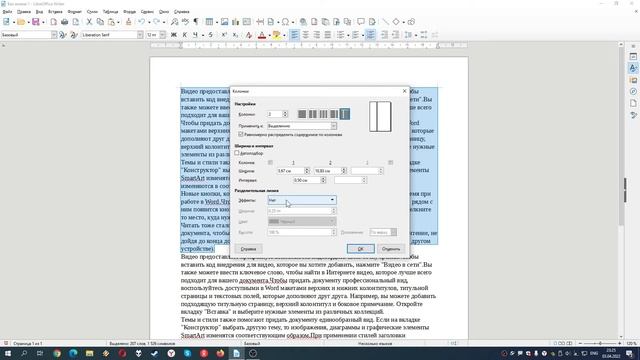
Task: Open the Вставка menu
Action: (x=55, y=12)
